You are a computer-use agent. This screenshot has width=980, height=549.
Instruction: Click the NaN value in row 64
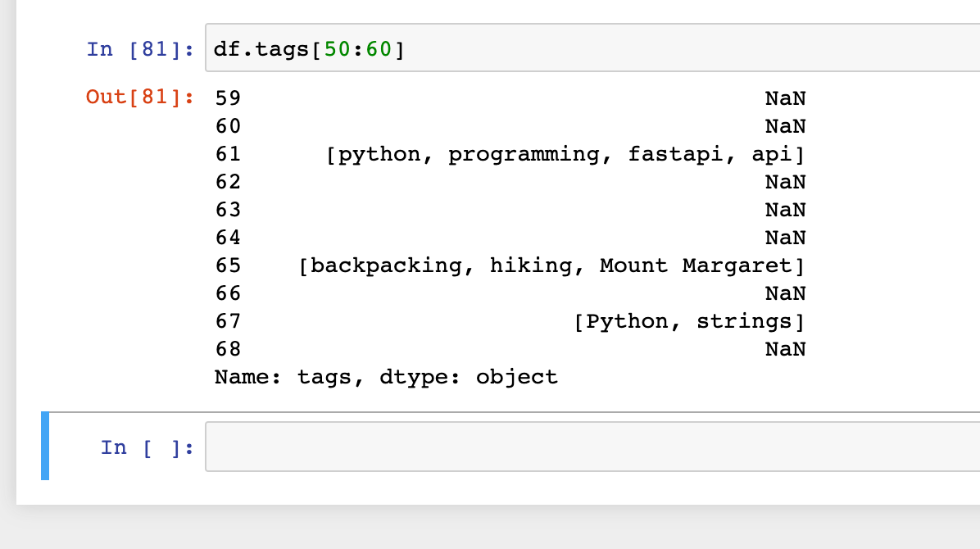click(x=785, y=238)
